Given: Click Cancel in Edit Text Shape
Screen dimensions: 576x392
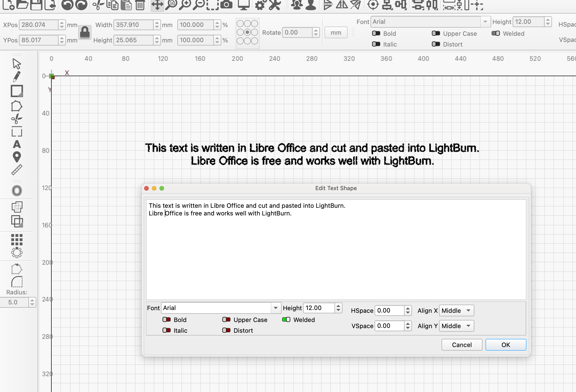Looking at the screenshot, I should click(462, 345).
